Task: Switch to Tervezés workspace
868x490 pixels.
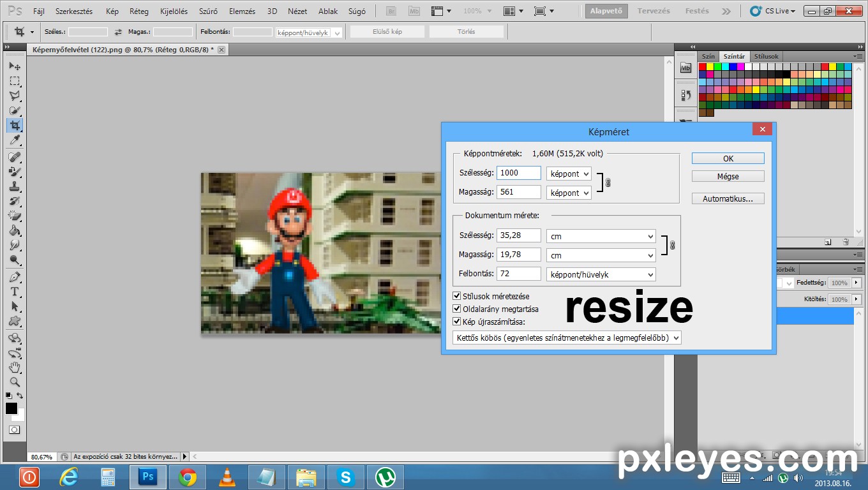Action: point(654,11)
